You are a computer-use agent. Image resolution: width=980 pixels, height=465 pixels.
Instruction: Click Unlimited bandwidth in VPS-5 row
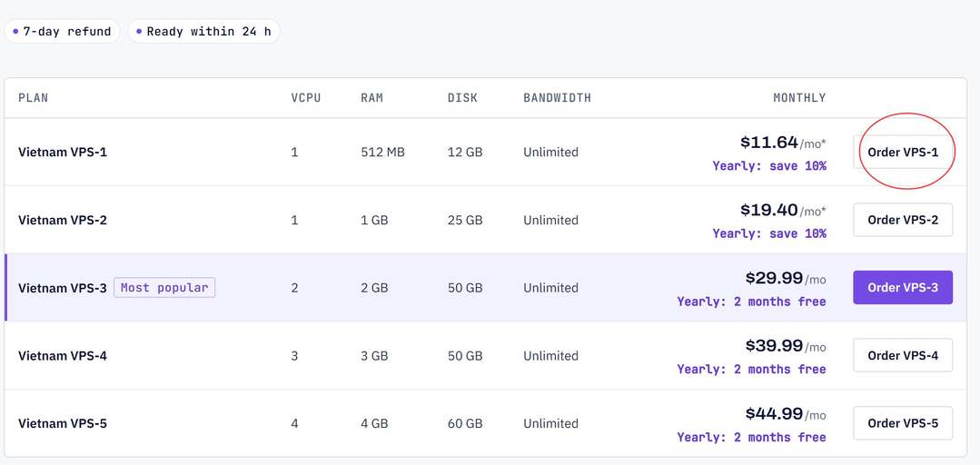[550, 424]
